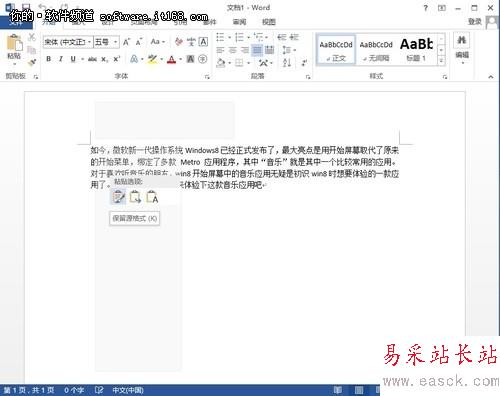Toggle Show/Hide paragraph marks
This screenshot has width=500, height=396.
[304, 62]
